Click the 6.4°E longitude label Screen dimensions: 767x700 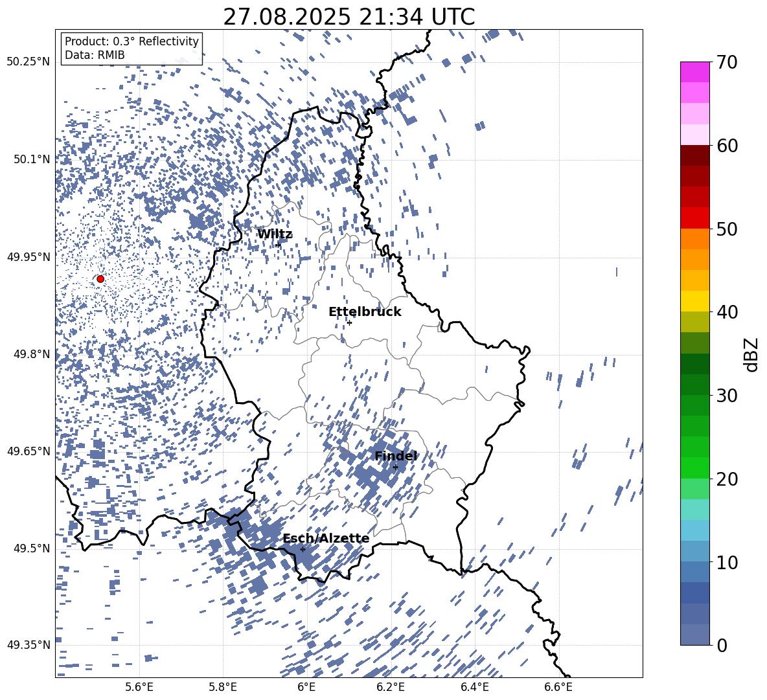tap(474, 687)
